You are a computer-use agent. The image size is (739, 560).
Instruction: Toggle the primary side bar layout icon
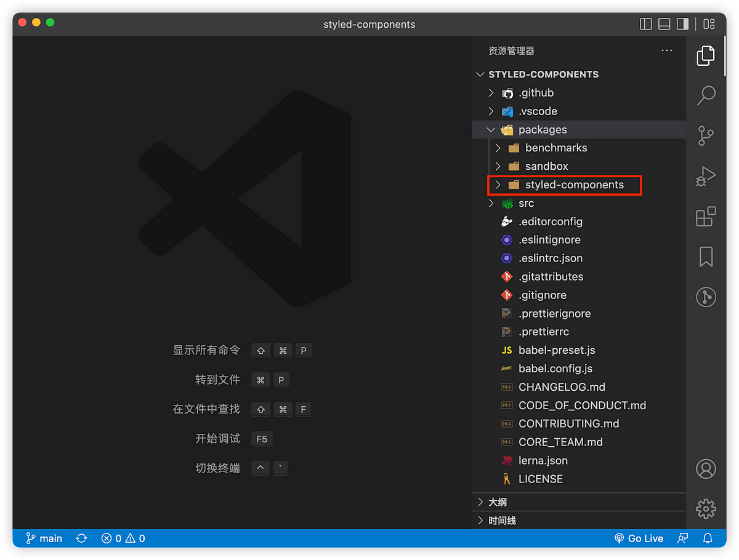coord(646,24)
